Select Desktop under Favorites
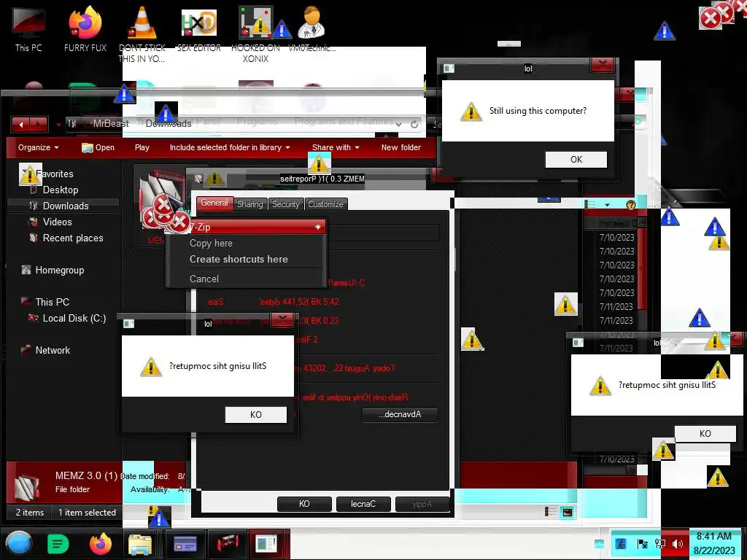This screenshot has height=560, width=747. (x=61, y=190)
